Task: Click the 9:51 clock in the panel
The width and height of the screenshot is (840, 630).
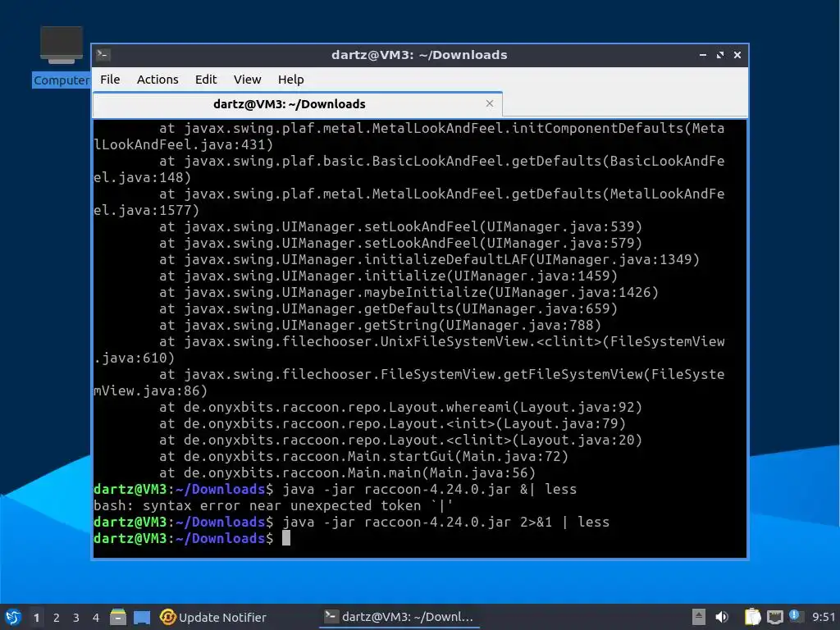Action: tap(824, 617)
